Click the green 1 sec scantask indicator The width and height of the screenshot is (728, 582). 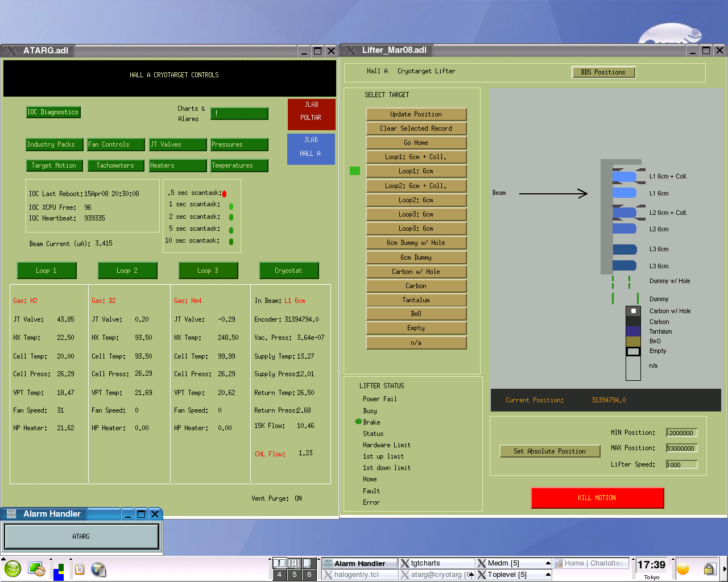[x=231, y=206]
